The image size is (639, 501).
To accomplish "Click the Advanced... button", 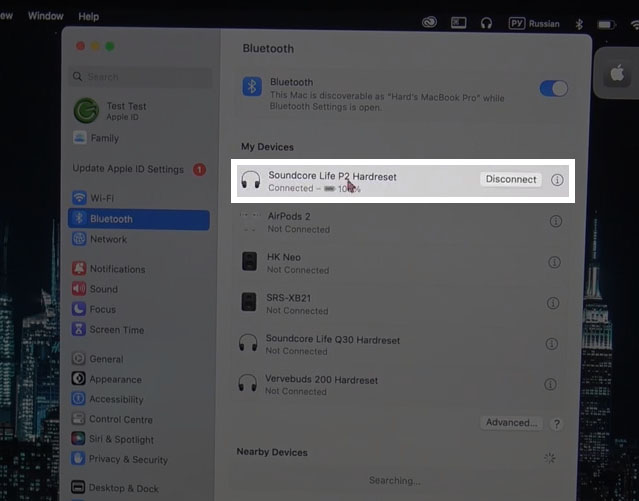I will pos(511,423).
